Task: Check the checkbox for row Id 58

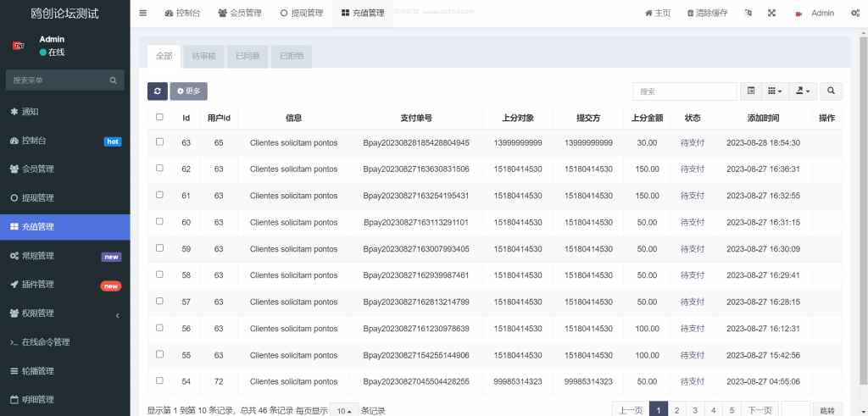Action: (159, 275)
